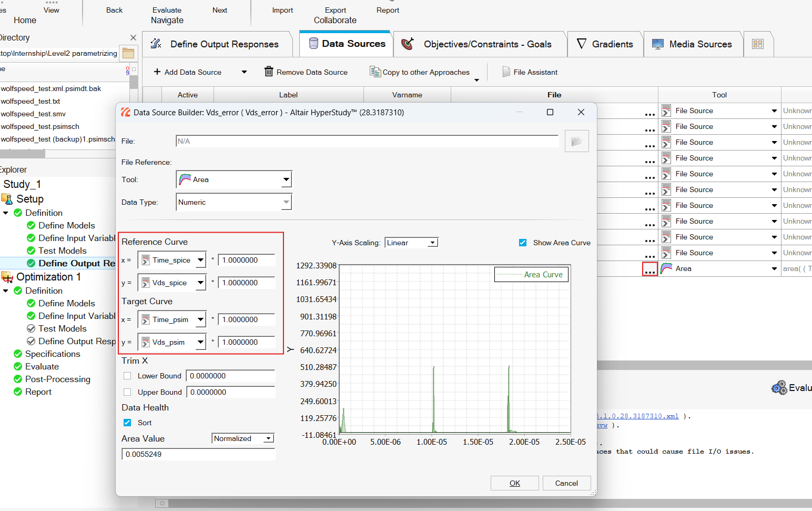Click the Setup icon in the Explorer tree
Image resolution: width=812 pixels, height=511 pixels.
pos(7,199)
